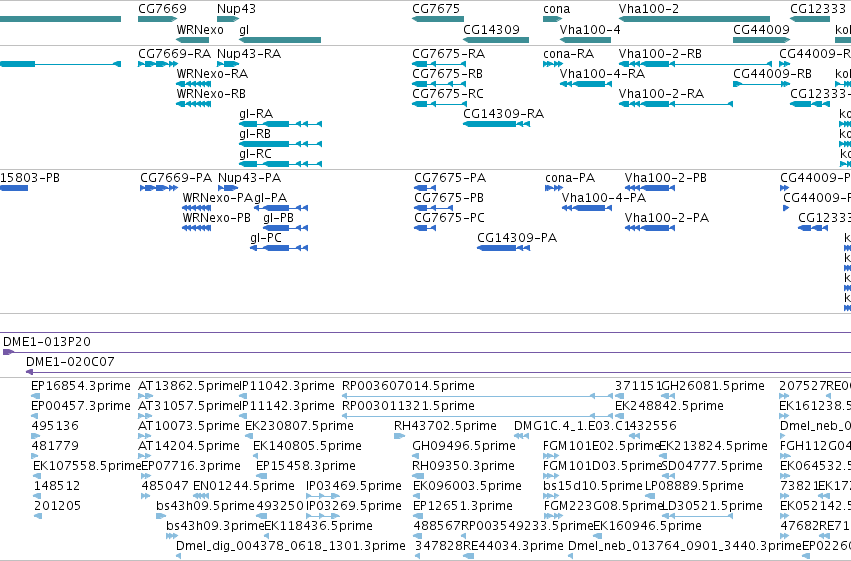This screenshot has width=851, height=561.
Task: Click the DME1-013P20 BAC clone label
Action: [x=47, y=342]
